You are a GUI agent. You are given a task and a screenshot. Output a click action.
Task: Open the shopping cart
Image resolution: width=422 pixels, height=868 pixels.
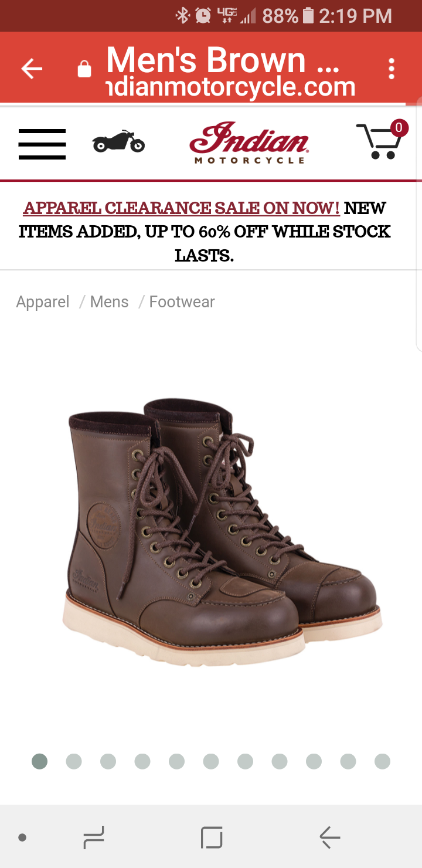tap(382, 140)
